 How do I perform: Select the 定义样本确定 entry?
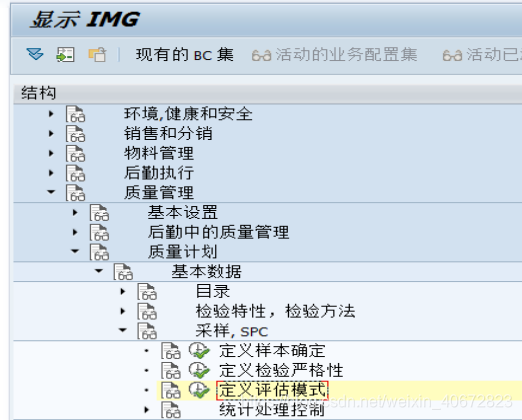(x=272, y=351)
